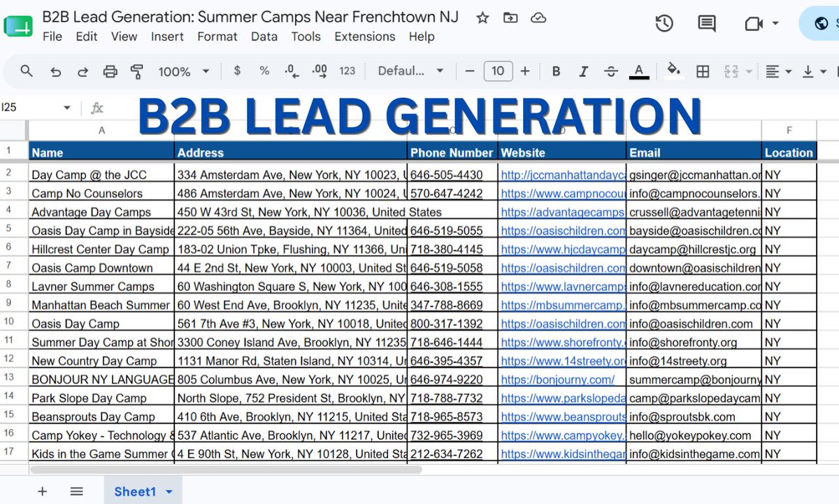839x504 pixels.
Task: Open horizontal align dropdown
Action: tap(778, 71)
